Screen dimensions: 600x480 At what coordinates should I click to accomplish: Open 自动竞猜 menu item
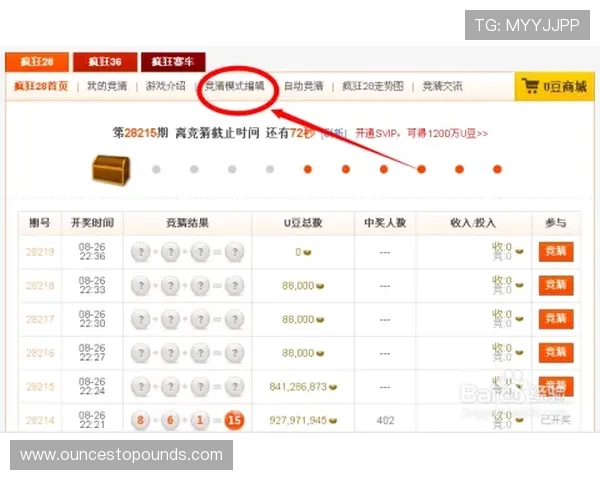coord(304,86)
